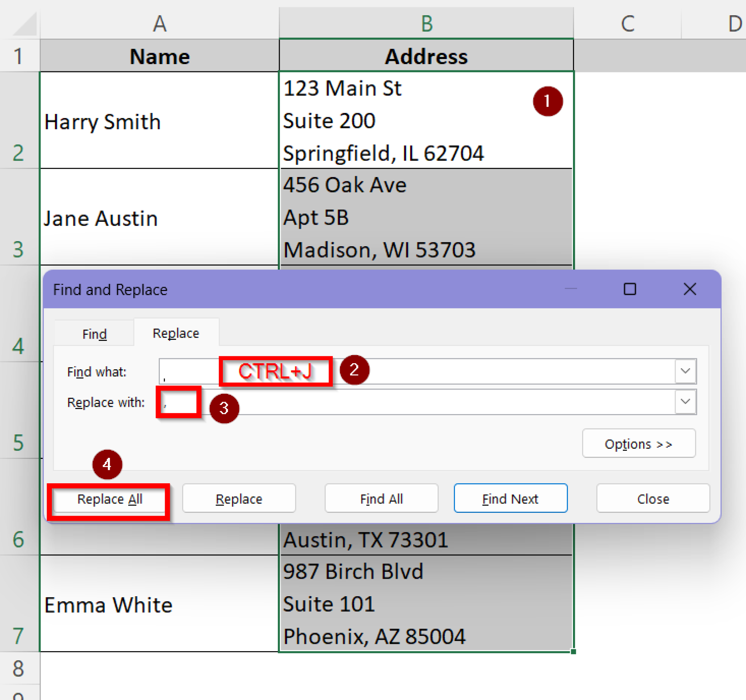Screen dimensions: 746x700
Task: Click the Replace All button
Action: click(109, 499)
